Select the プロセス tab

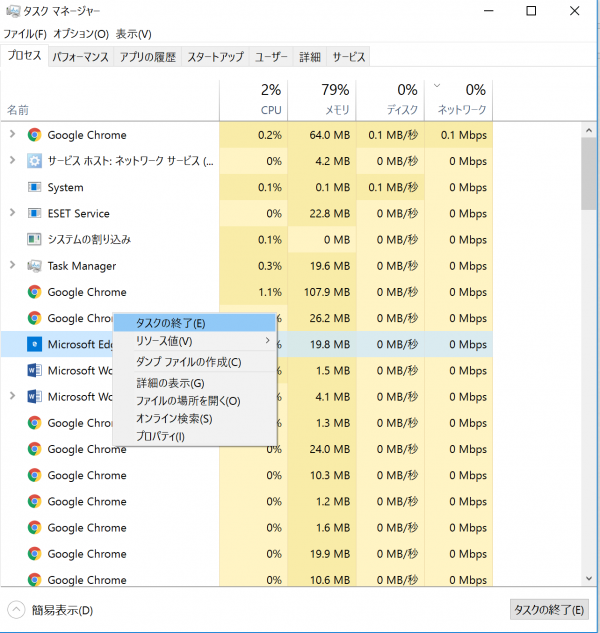click(25, 55)
